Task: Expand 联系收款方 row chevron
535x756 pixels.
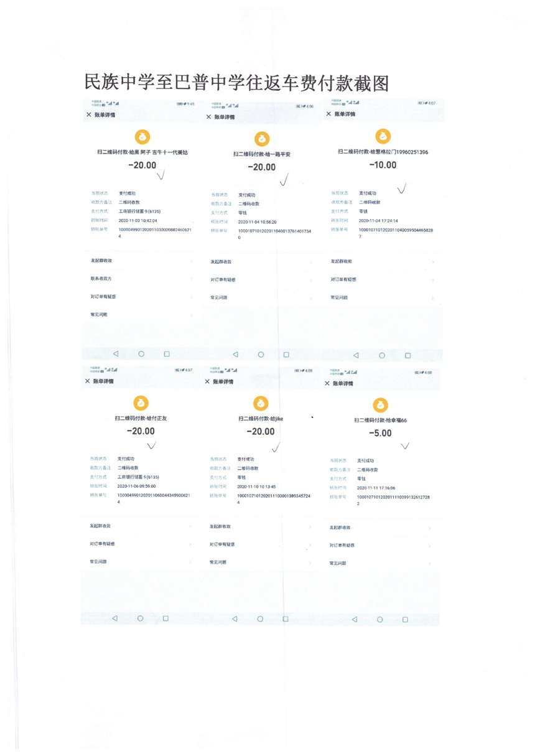Action: click(x=191, y=279)
